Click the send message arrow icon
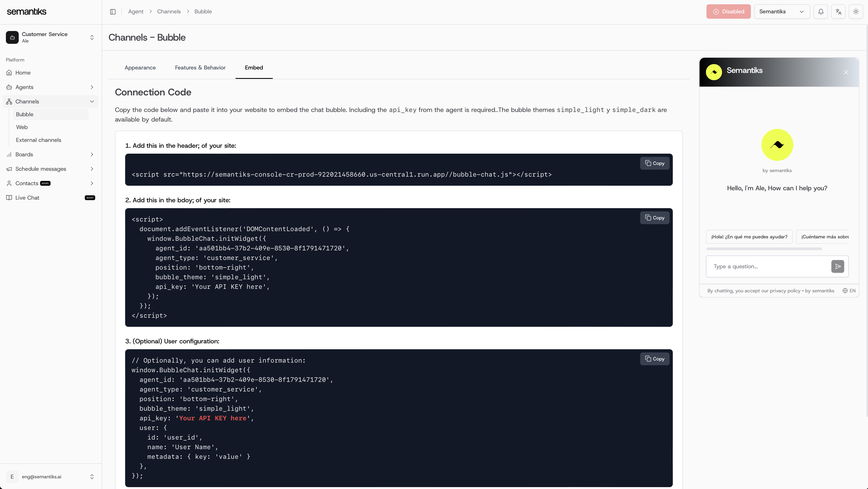The image size is (868, 489). 838,266
